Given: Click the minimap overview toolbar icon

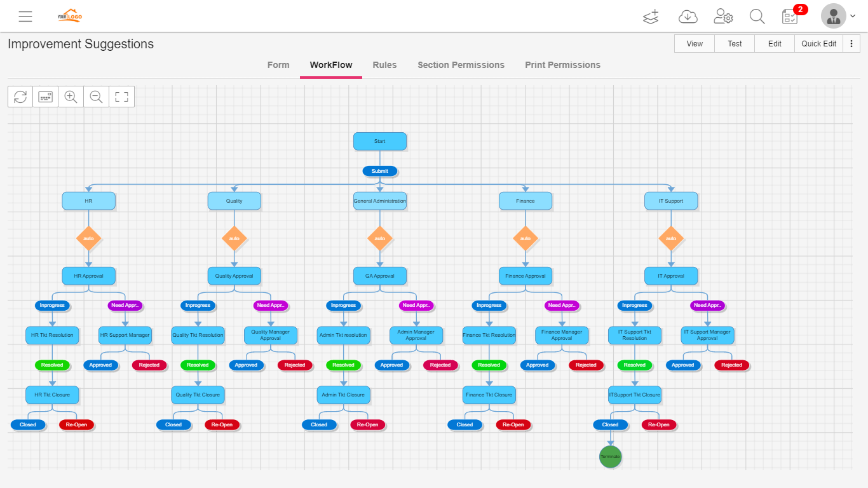Looking at the screenshot, I should coord(45,97).
